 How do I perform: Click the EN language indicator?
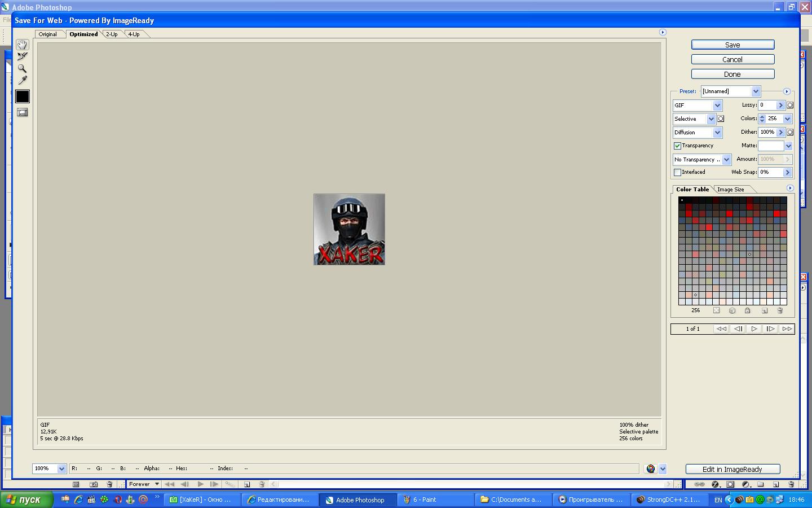point(718,500)
